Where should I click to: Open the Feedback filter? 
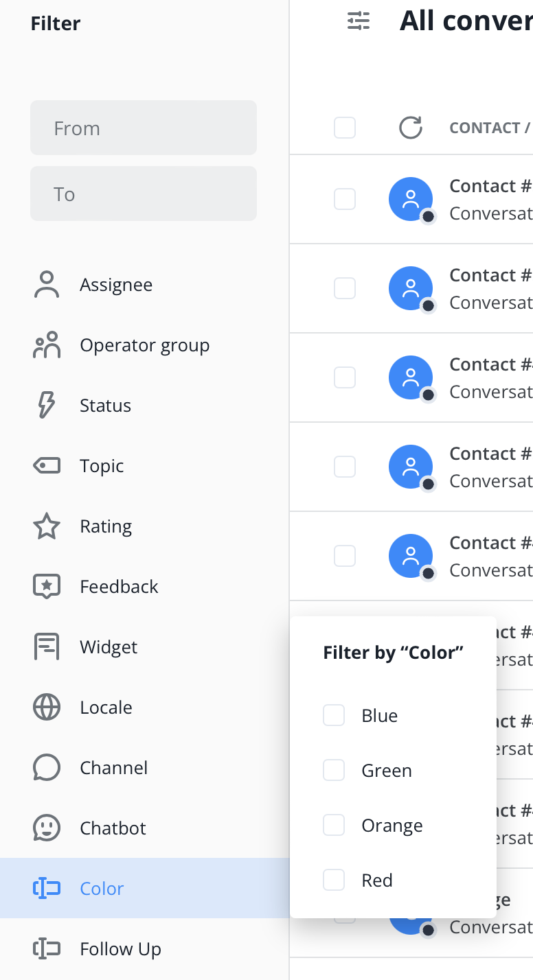119,587
